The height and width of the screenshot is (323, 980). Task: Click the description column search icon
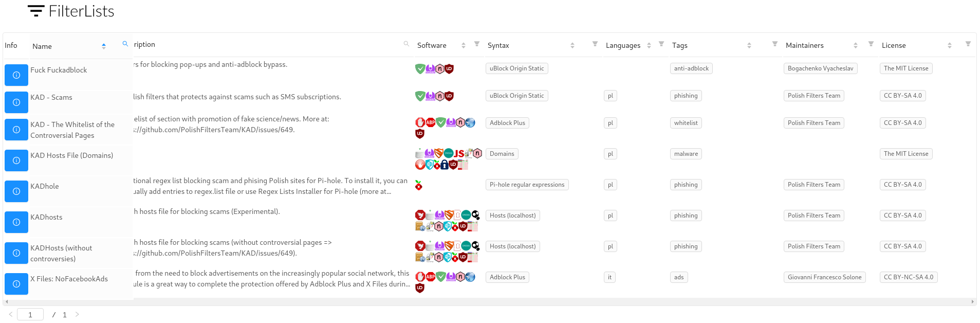(406, 44)
